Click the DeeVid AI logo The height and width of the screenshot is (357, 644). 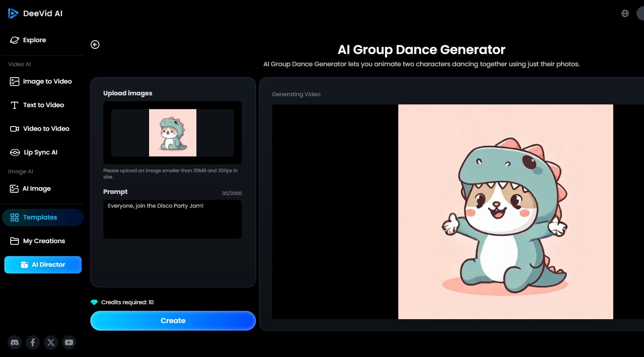(x=35, y=13)
